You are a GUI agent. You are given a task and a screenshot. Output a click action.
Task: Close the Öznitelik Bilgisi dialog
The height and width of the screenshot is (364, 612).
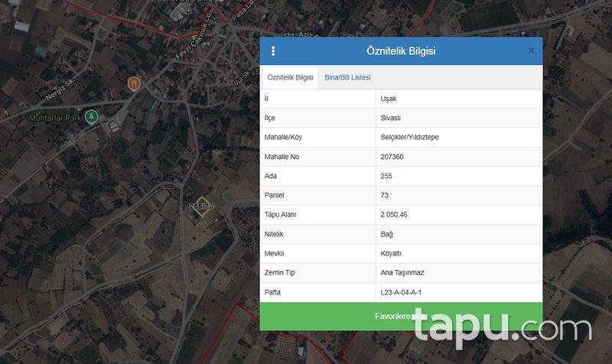pos(531,51)
